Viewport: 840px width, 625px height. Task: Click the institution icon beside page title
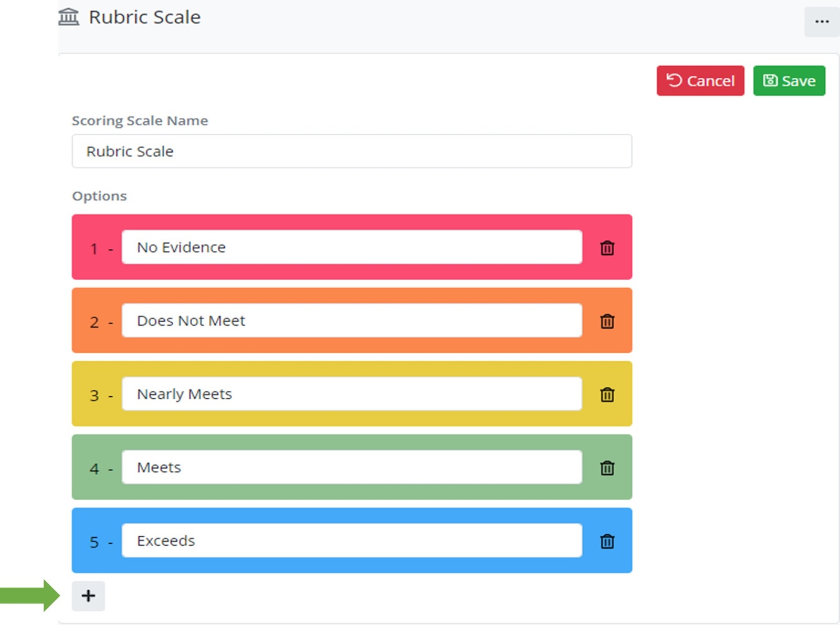(x=68, y=17)
